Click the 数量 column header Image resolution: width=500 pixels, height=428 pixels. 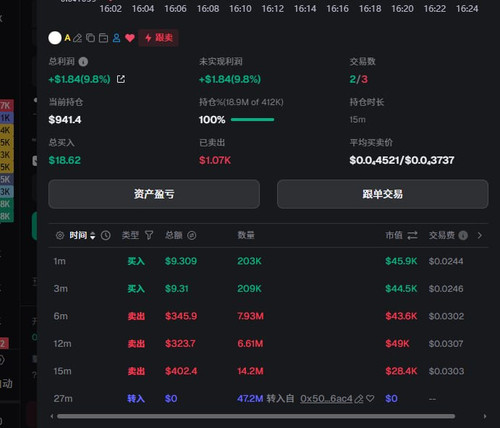[246, 235]
